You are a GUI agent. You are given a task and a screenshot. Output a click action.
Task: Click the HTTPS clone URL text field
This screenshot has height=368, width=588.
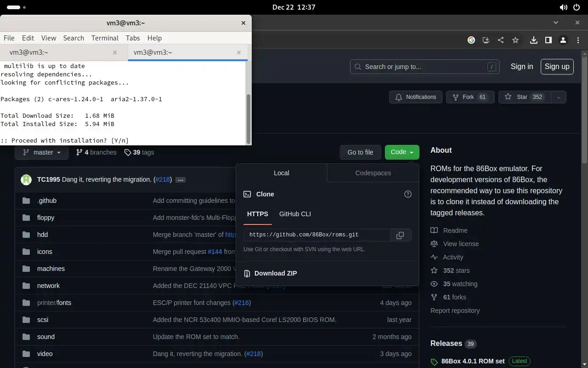(317, 235)
